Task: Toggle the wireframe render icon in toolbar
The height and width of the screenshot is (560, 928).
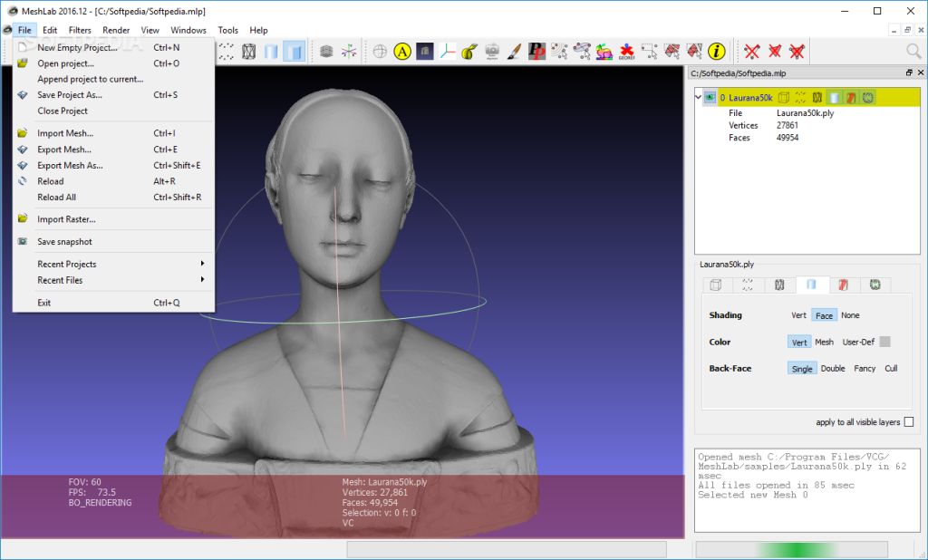Action: coord(248,52)
